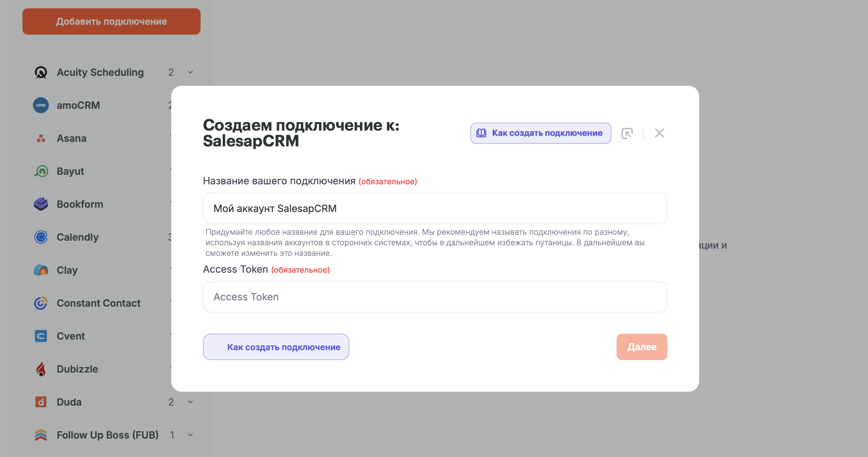868x457 pixels.
Task: Select Constant Contact in the sidebar list
Action: pos(98,303)
